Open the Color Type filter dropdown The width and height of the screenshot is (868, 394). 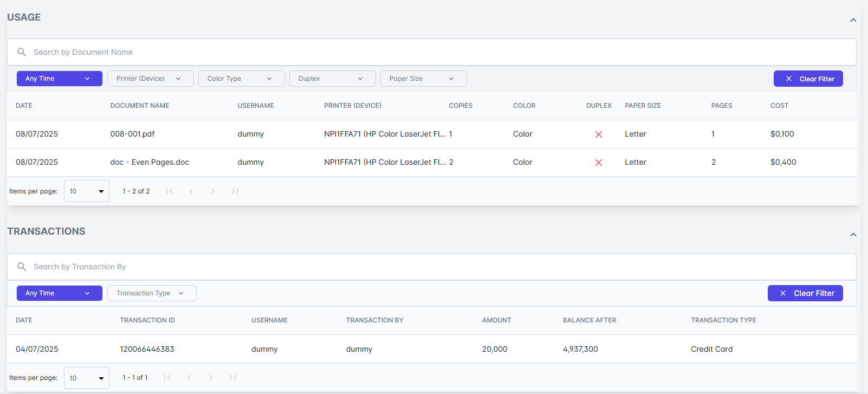point(241,79)
